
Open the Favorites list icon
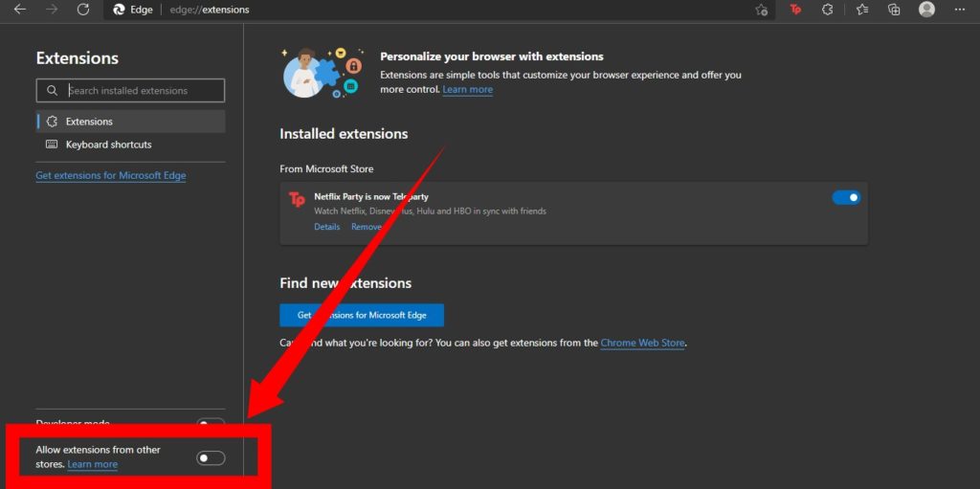862,10
